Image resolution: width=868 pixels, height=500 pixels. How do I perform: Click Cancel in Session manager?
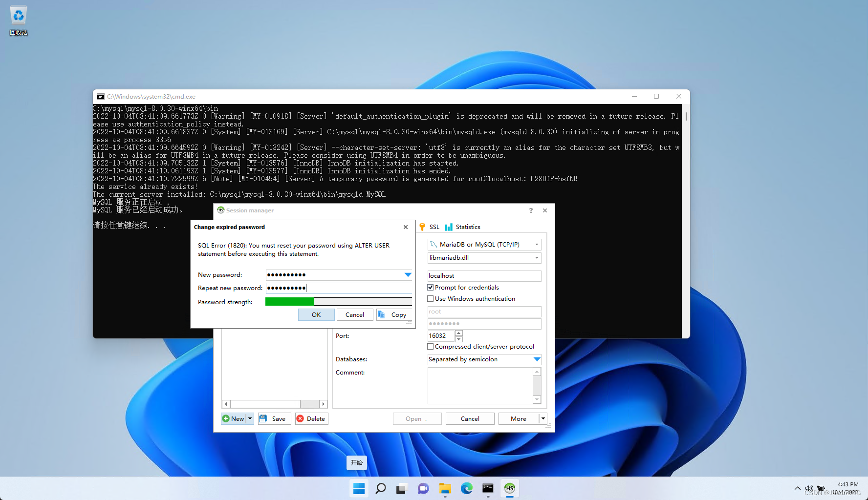(470, 418)
